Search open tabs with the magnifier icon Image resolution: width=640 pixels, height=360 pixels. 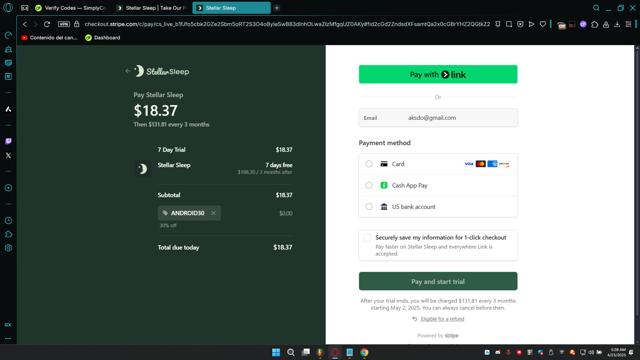(596, 8)
